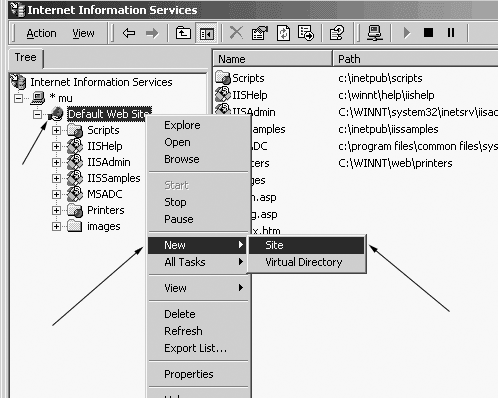Choose Open from context menu
498x398 pixels.
(x=199, y=142)
